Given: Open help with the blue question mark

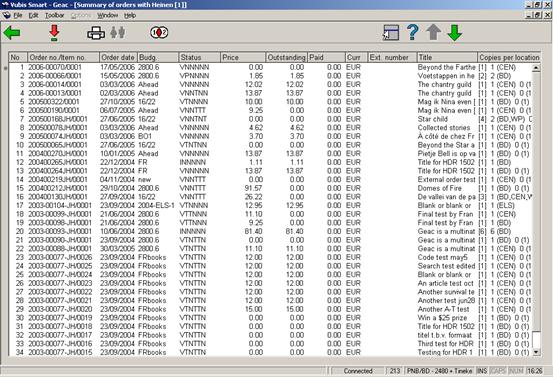Looking at the screenshot, I should tap(412, 32).
